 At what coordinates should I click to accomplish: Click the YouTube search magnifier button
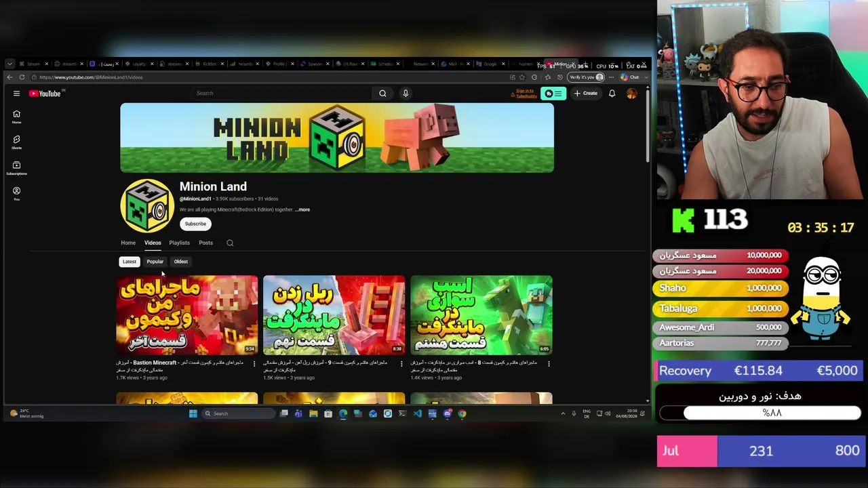(x=382, y=94)
